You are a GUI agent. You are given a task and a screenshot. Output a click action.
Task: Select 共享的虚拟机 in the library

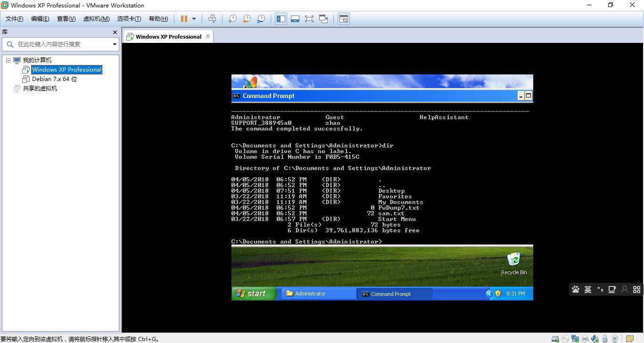40,89
